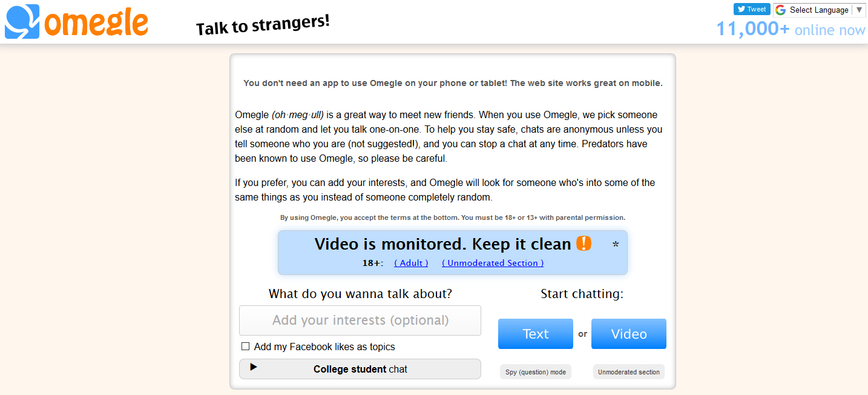
Task: Select Spy (question) mode
Action: 536,372
